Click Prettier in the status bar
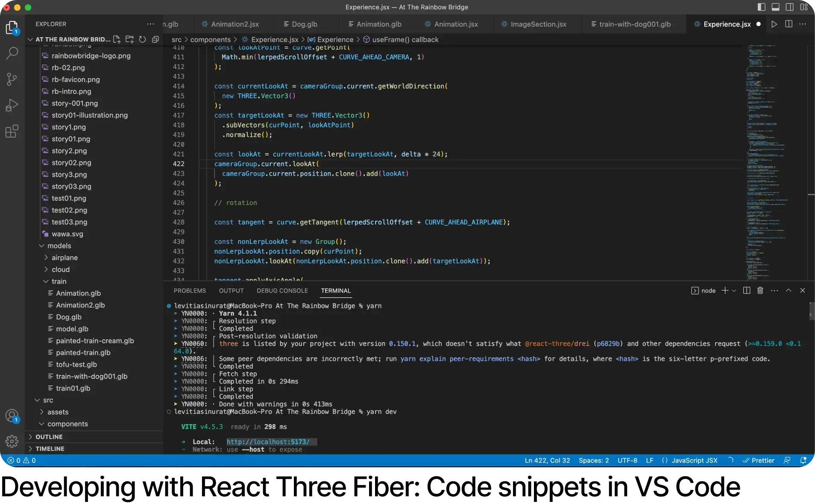 pyautogui.click(x=759, y=460)
